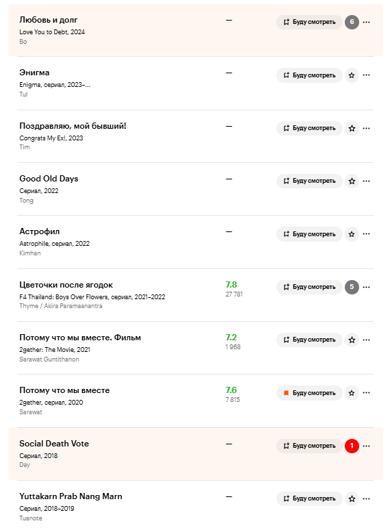
Task: Click Буду смотреть button for Астрофил
Action: click(309, 234)
